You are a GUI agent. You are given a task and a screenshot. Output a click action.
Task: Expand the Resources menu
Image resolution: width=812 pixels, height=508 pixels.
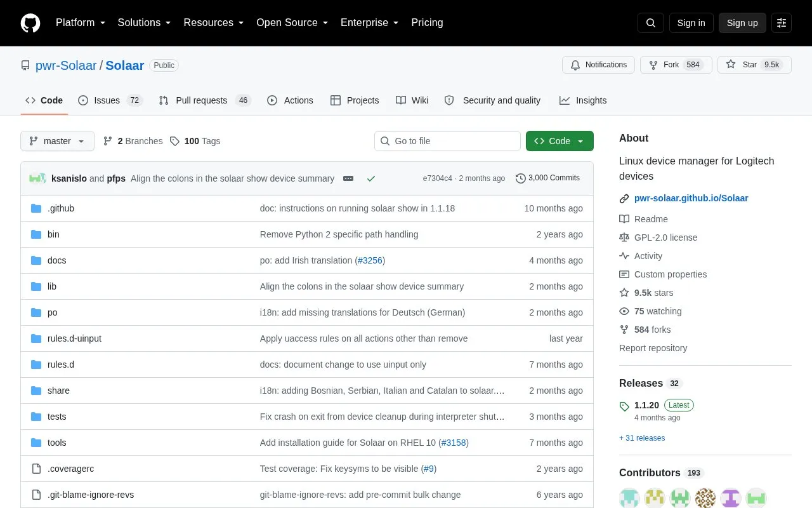point(213,23)
